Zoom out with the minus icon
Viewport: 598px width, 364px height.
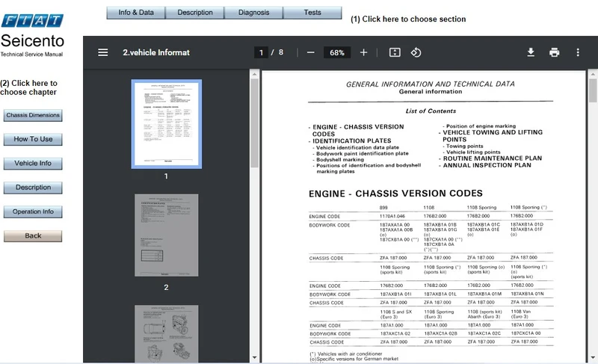(311, 52)
